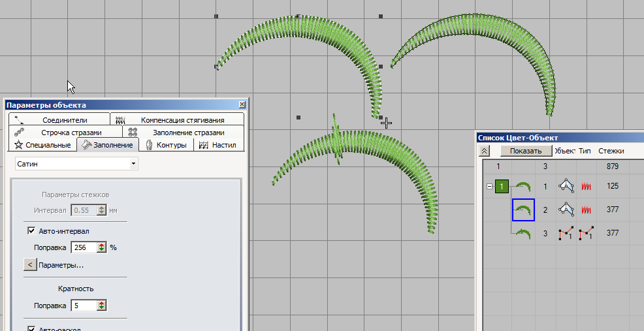Select the green color 1 swatch
Screen dimensions: 644x331
point(502,187)
